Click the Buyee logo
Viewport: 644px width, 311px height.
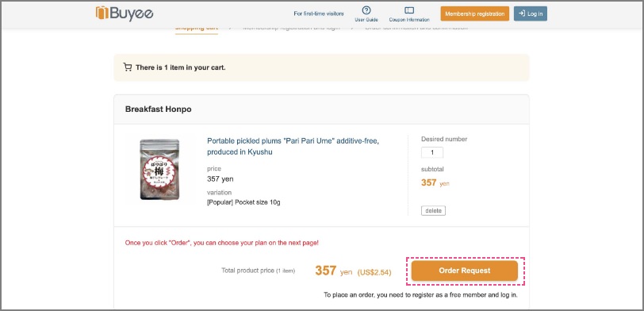coord(125,13)
